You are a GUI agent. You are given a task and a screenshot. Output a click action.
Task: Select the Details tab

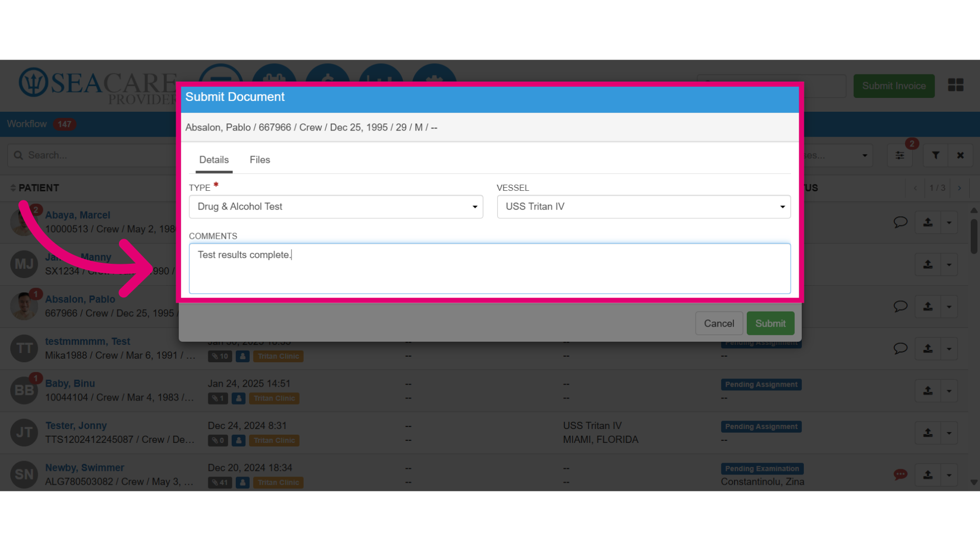coord(214,160)
